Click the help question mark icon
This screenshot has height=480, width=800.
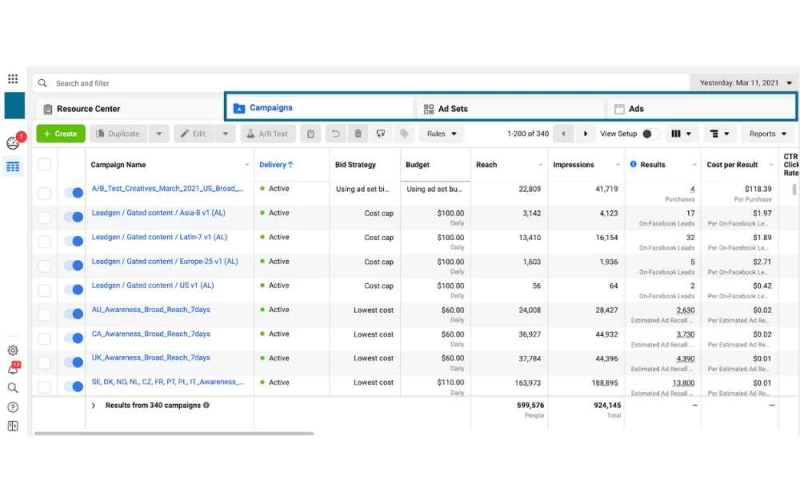click(13, 407)
